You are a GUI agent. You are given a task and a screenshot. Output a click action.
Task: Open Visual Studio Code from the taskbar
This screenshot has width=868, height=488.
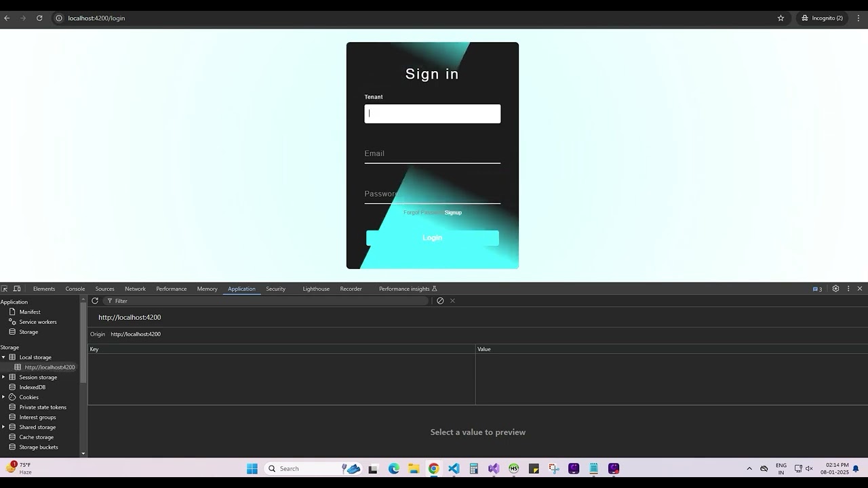[x=454, y=468]
